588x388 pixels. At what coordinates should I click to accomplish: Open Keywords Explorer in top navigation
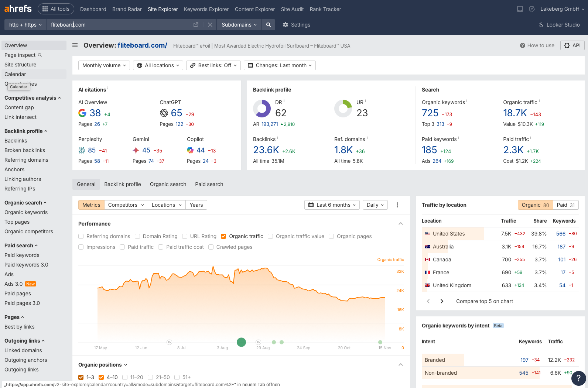pos(206,9)
